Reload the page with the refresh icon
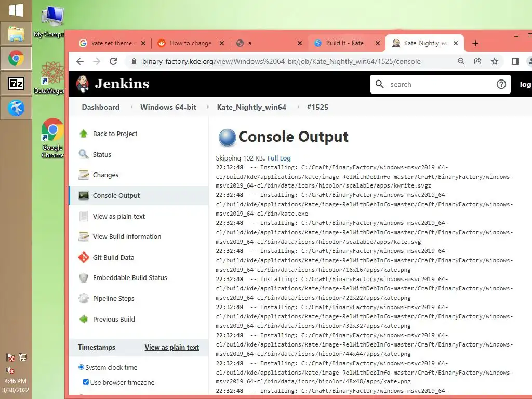532x399 pixels. (x=113, y=61)
